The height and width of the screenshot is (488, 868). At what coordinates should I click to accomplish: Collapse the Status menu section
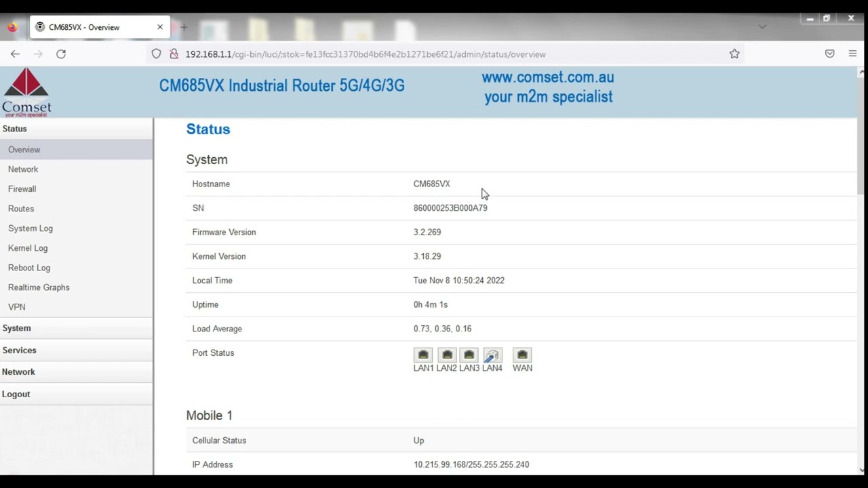[77, 129]
